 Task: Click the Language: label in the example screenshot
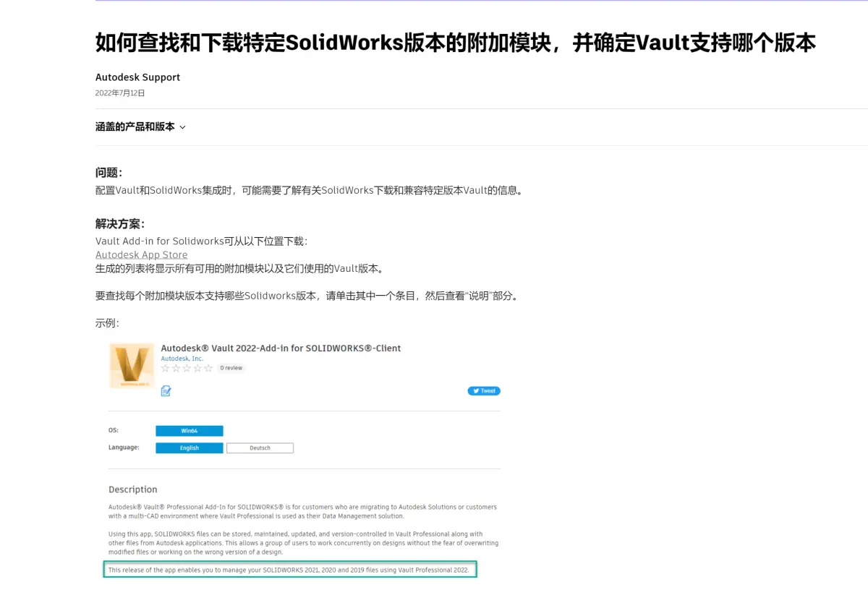(124, 448)
